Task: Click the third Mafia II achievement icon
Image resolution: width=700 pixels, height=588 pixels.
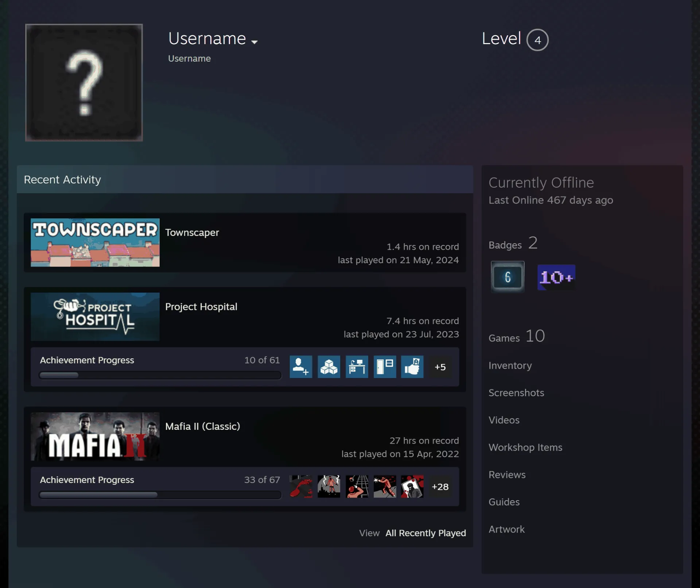Action: 357,486
